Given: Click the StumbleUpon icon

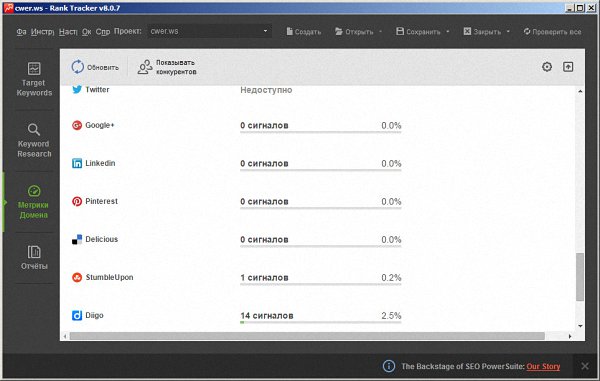Looking at the screenshot, I should pos(77,277).
